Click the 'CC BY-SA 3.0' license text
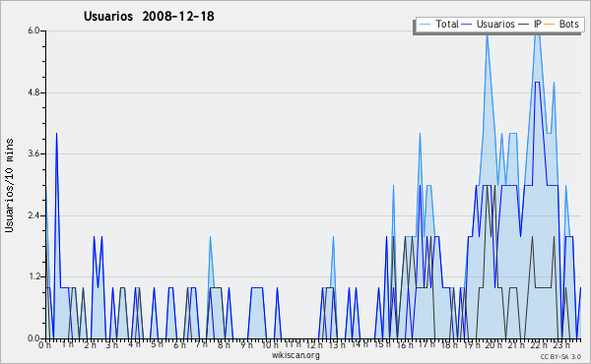The height and width of the screenshot is (364, 591). coord(560,356)
